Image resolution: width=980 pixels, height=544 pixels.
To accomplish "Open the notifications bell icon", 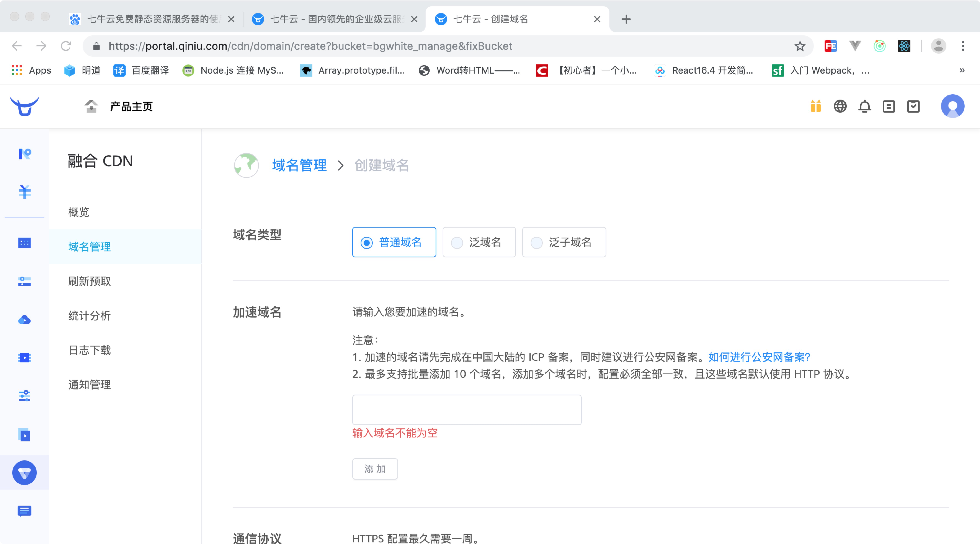I will click(x=864, y=106).
